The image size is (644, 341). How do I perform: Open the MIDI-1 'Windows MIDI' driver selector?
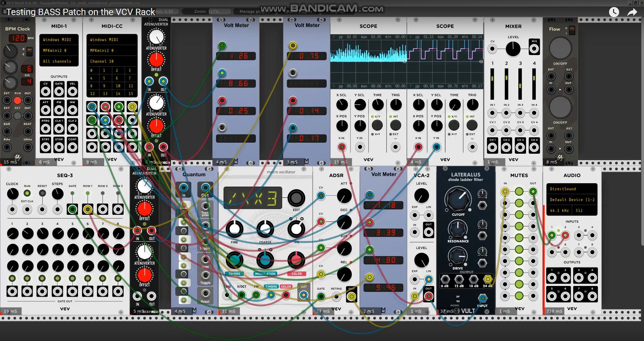pyautogui.click(x=59, y=40)
